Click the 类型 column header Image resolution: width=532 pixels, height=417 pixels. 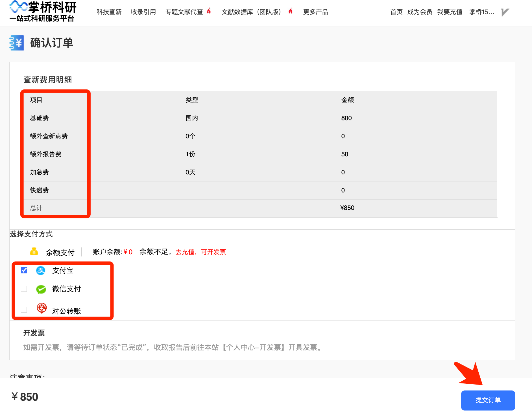point(192,100)
